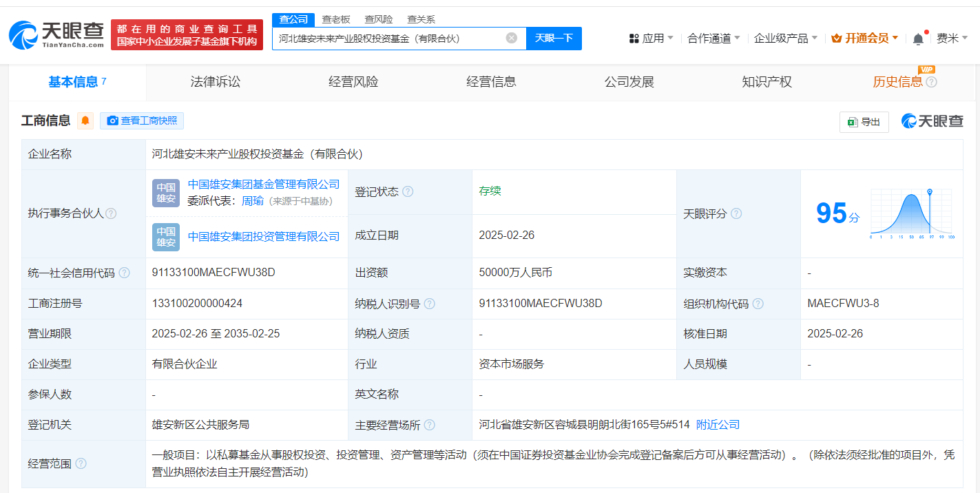Click help icon beside 统一社会信用代码
Viewport: 980px width, 493px height.
tap(124, 273)
